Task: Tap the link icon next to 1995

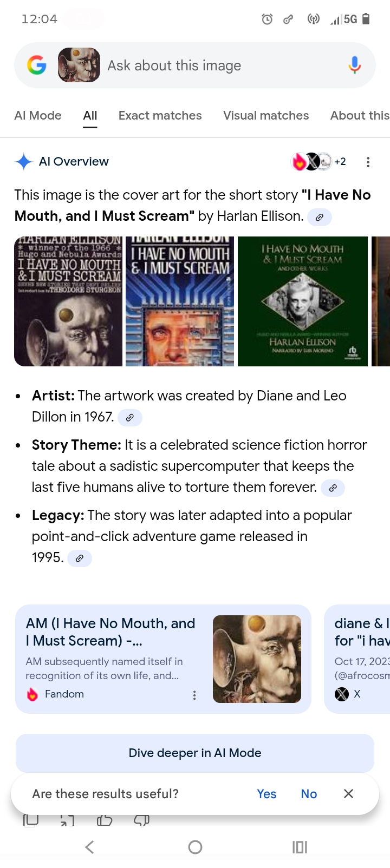Action: [80, 558]
